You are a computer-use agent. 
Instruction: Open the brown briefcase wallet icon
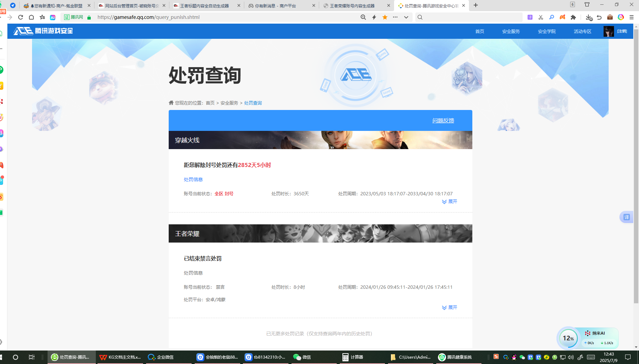(610, 17)
